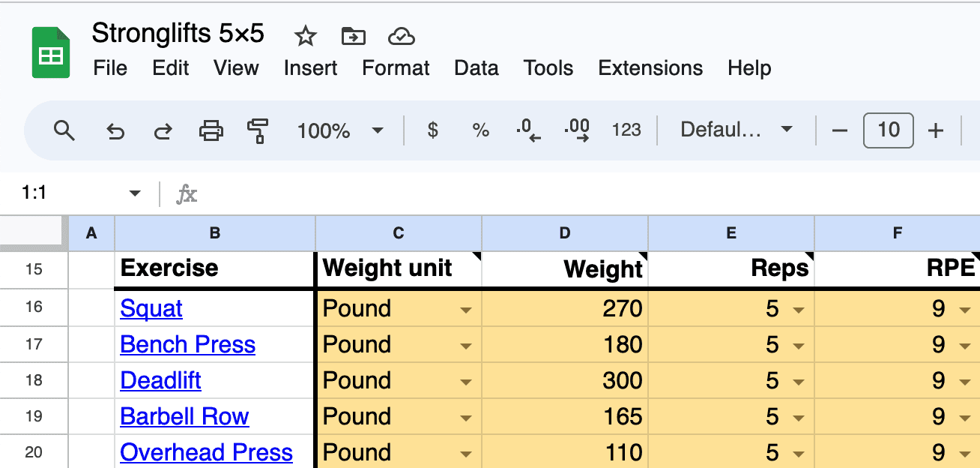Open Overhead Press weight unit dropdown
Viewport: 980px width, 468px height.
pyautogui.click(x=466, y=454)
